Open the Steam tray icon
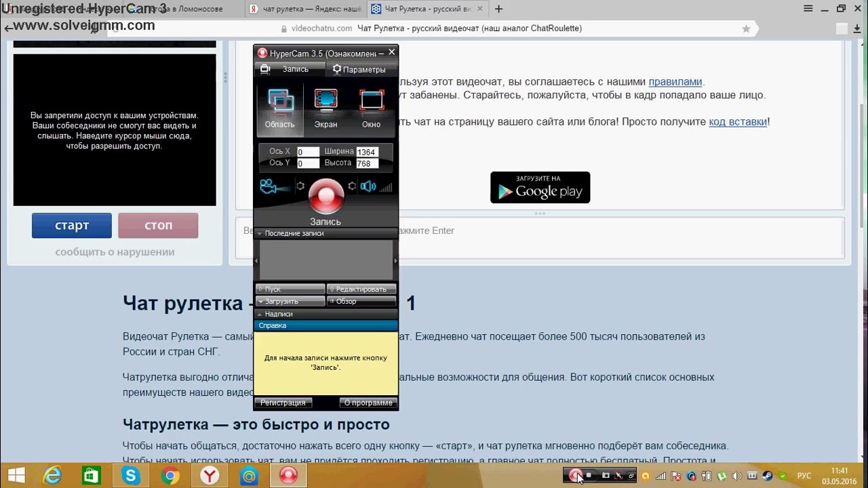Viewport: 868px width, 488px height. click(768, 476)
